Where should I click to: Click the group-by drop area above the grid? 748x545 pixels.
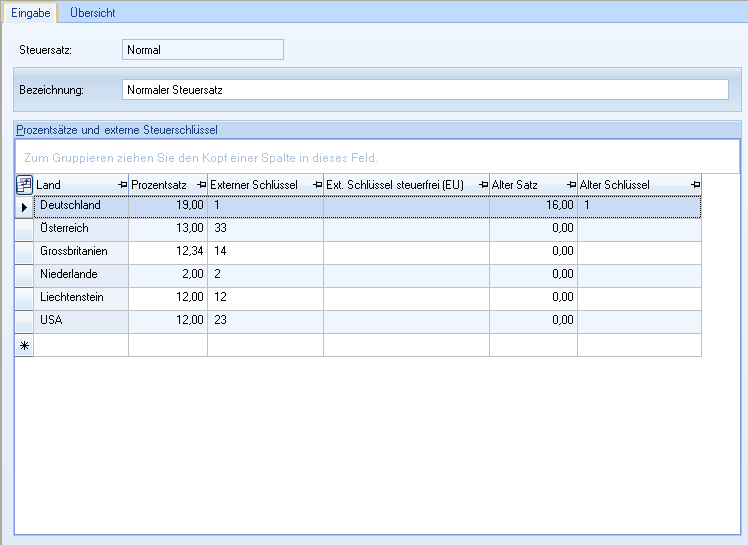(376, 158)
